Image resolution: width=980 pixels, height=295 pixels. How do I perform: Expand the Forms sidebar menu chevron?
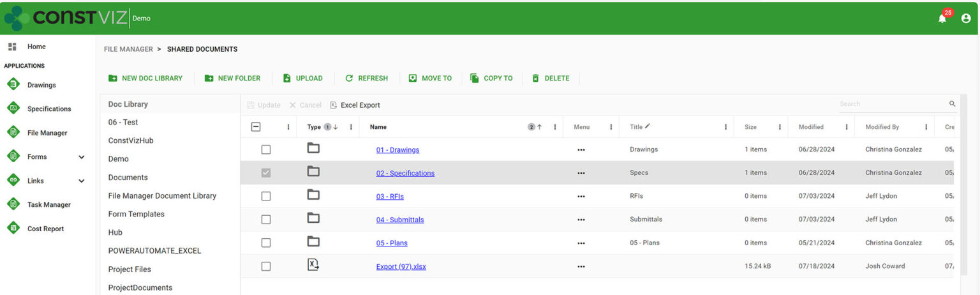[x=82, y=157]
